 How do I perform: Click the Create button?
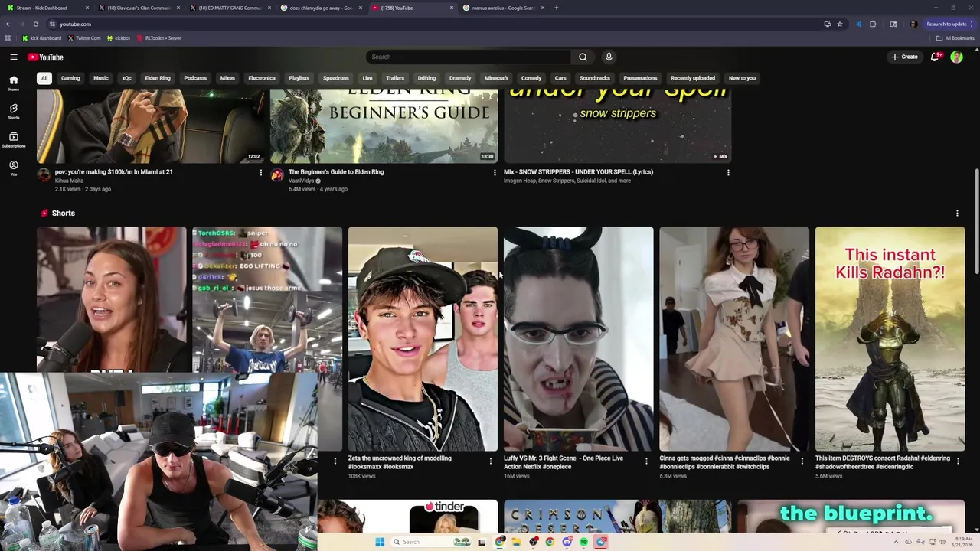click(904, 57)
